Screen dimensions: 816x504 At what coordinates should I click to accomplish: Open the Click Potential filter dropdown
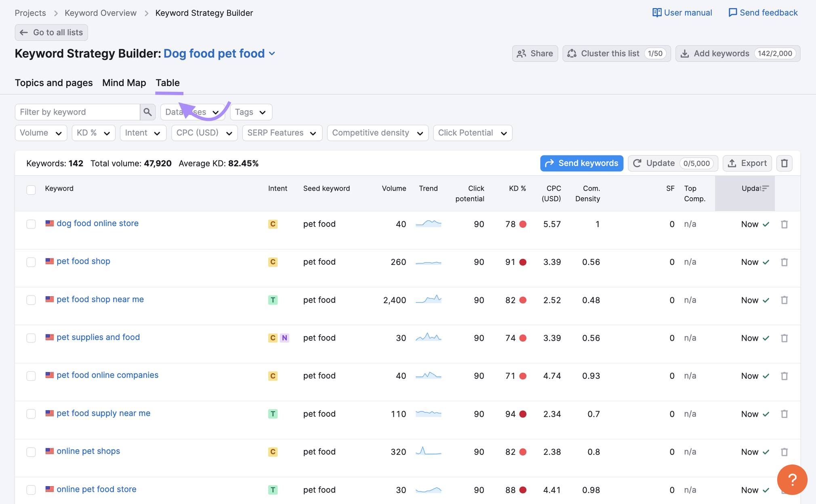point(473,133)
